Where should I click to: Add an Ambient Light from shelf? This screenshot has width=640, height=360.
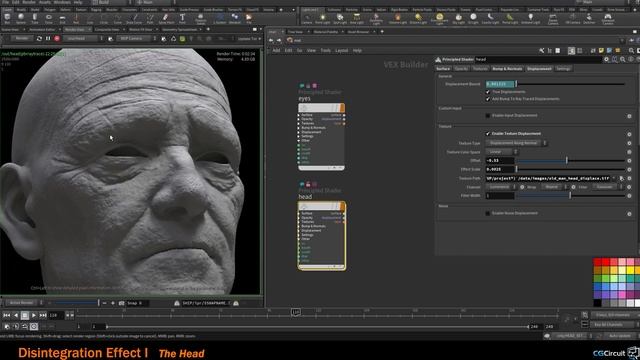pos(531,18)
